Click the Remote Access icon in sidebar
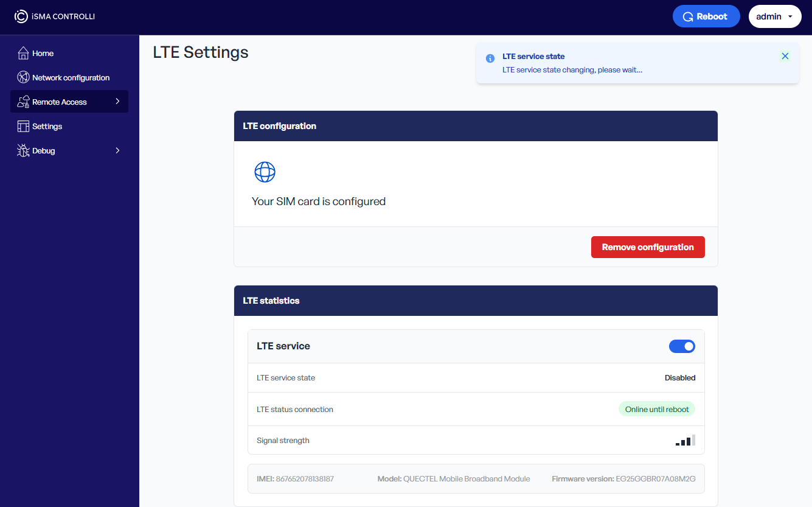Screen dimensions: 812x507 pos(23,102)
